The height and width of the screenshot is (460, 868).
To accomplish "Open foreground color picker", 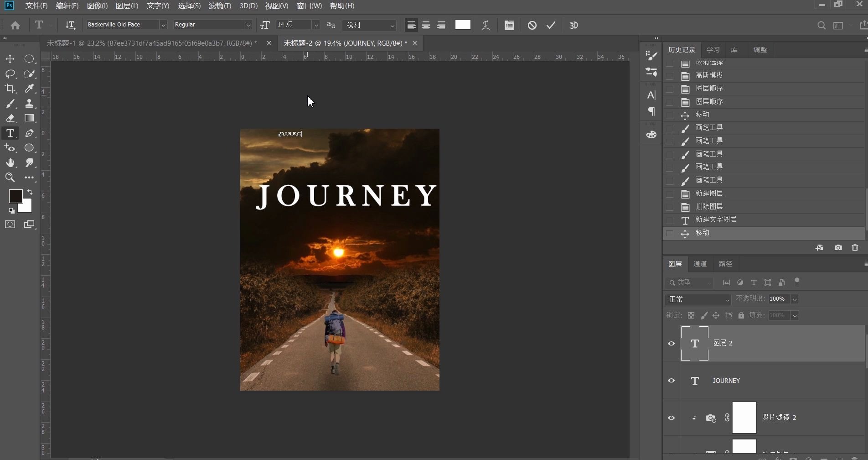I will tap(15, 196).
